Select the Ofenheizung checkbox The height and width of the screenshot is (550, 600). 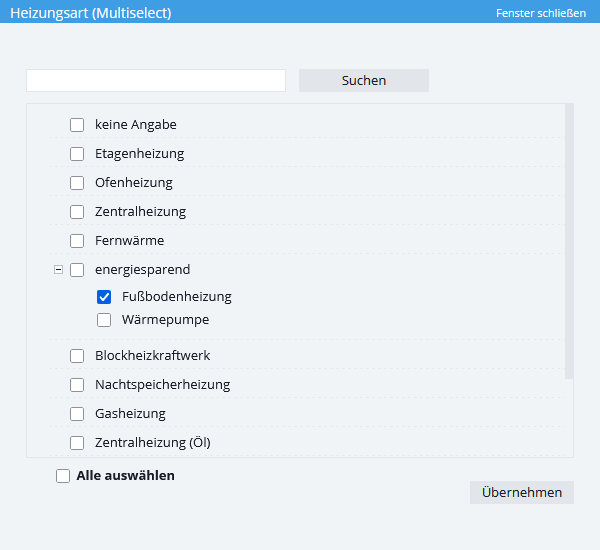pyautogui.click(x=77, y=183)
